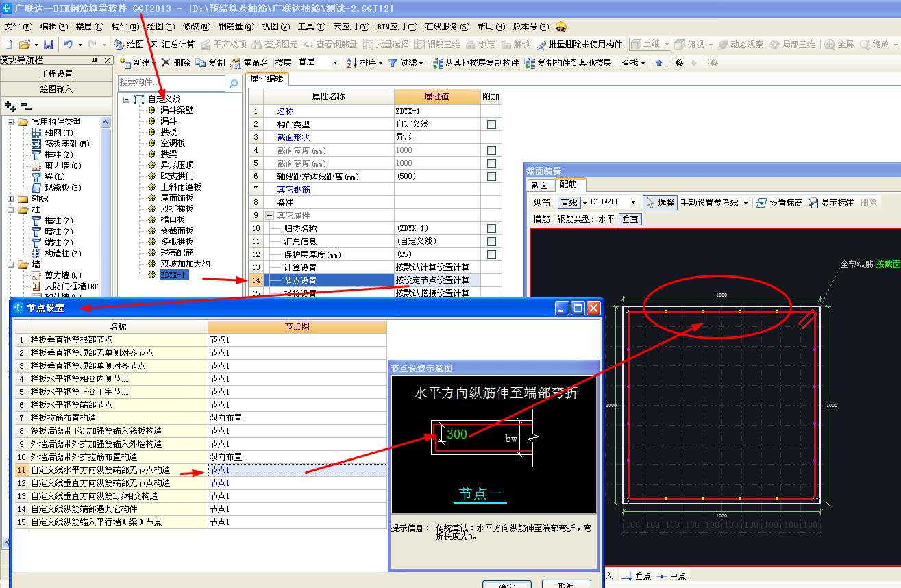The width and height of the screenshot is (901, 588).
Task: Open the 文件(F) menu
Action: click(x=18, y=27)
